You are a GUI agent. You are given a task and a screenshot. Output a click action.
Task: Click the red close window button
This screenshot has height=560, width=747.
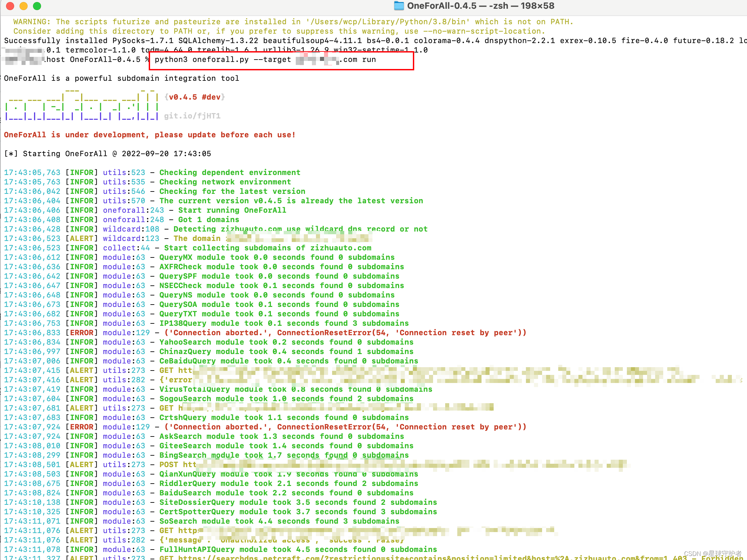(10, 6)
